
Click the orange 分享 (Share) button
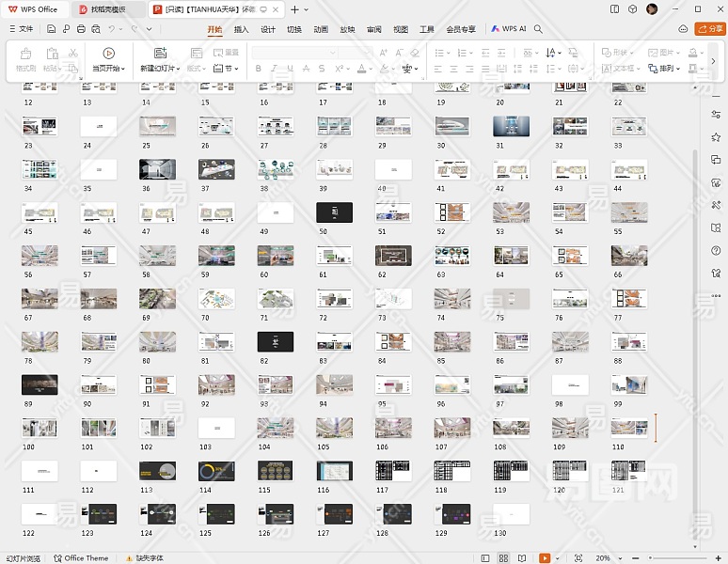click(709, 29)
